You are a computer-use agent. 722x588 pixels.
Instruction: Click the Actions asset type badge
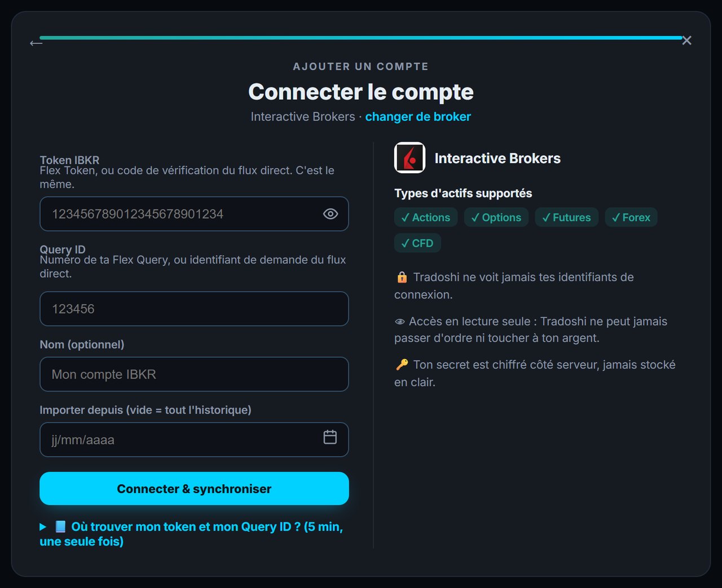click(426, 217)
